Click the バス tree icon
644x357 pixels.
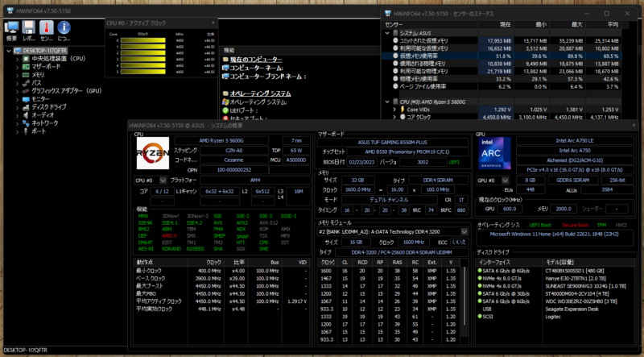[26, 83]
